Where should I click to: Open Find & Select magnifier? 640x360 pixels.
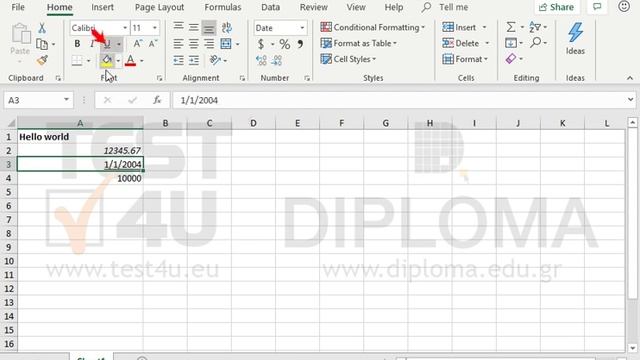(536, 42)
